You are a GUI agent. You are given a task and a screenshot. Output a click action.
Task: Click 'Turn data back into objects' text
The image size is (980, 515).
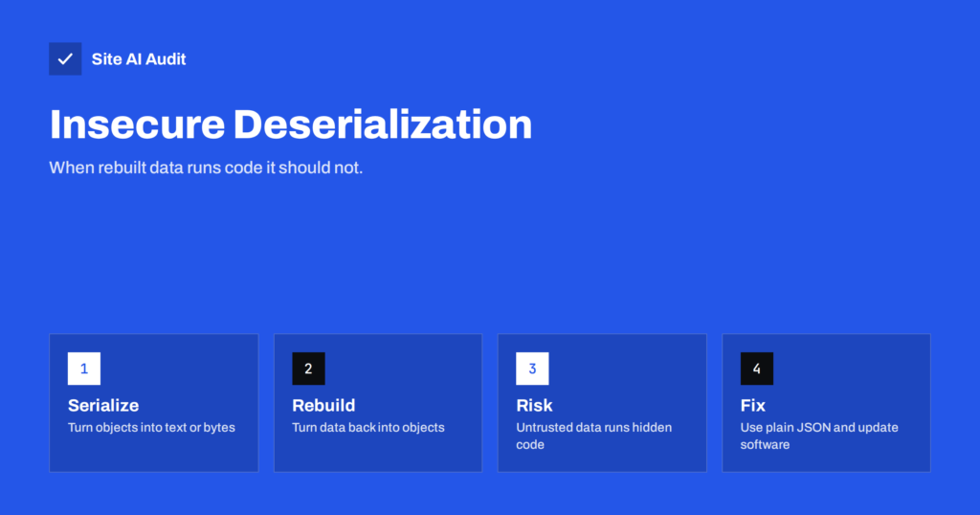[x=368, y=428]
